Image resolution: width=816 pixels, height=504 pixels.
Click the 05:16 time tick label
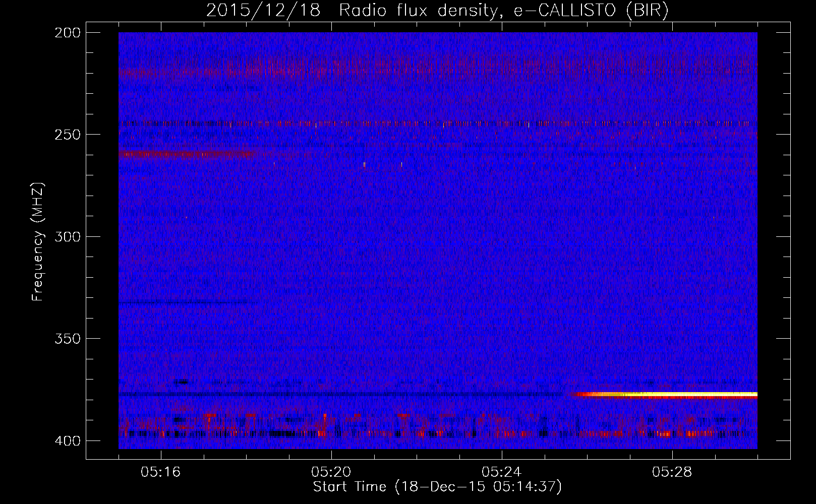tap(161, 472)
